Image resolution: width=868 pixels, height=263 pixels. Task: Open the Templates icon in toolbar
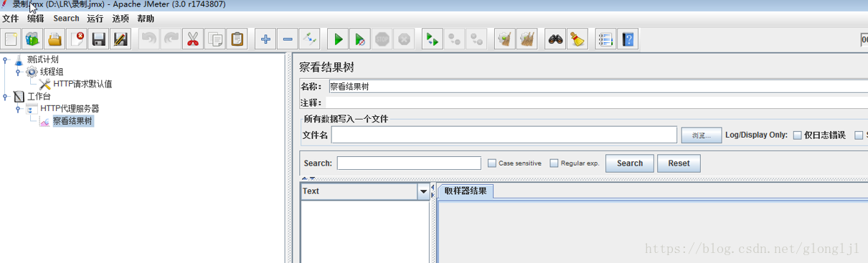point(33,39)
